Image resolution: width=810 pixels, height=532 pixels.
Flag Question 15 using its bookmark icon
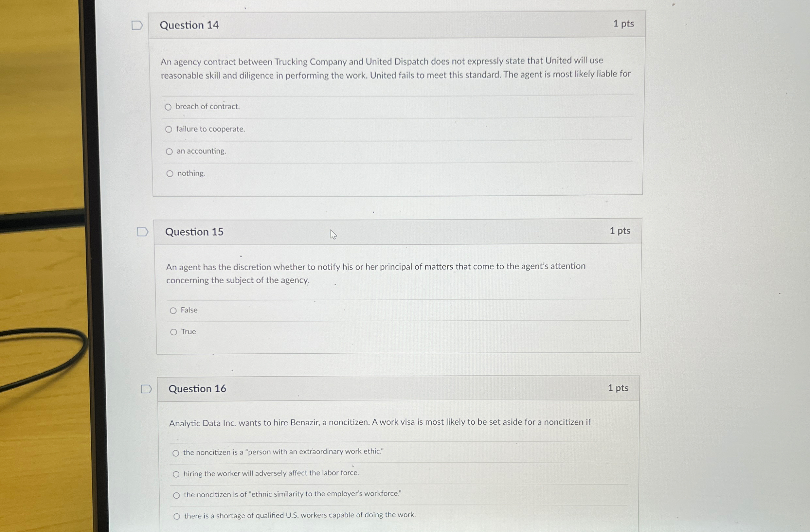pos(143,232)
